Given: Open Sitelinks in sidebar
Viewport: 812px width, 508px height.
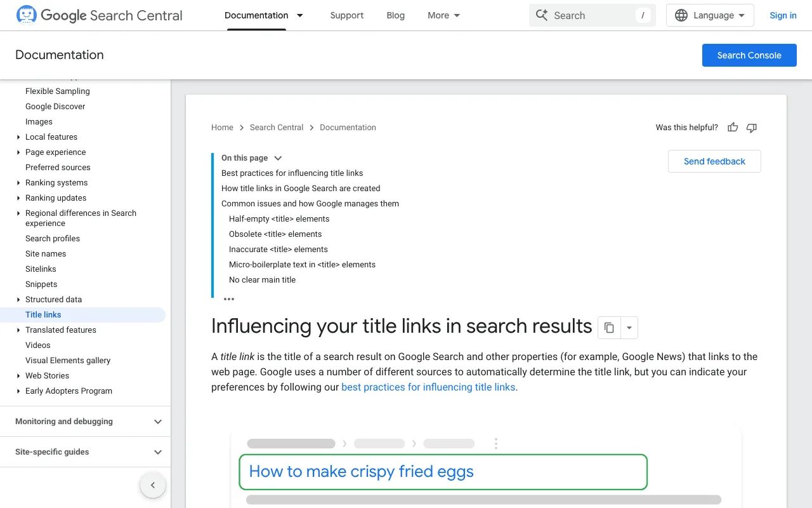Looking at the screenshot, I should coord(41,269).
